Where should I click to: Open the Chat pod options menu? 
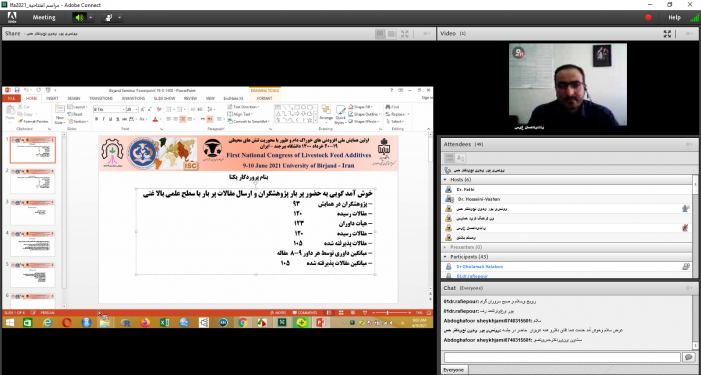[690, 288]
